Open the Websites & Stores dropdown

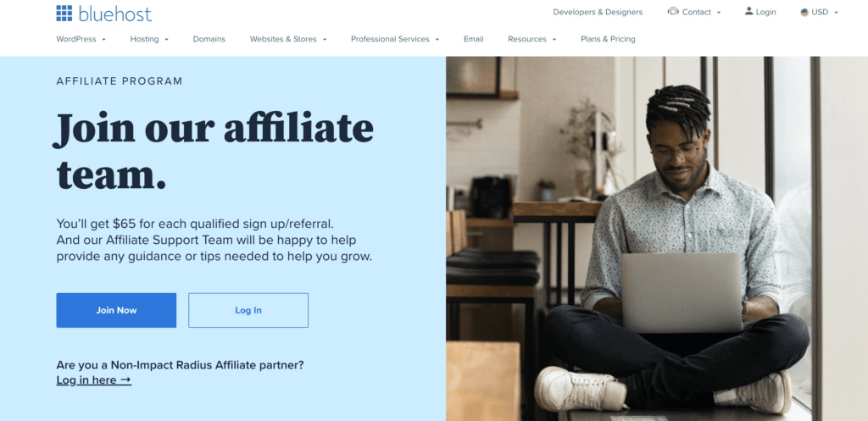click(x=288, y=39)
